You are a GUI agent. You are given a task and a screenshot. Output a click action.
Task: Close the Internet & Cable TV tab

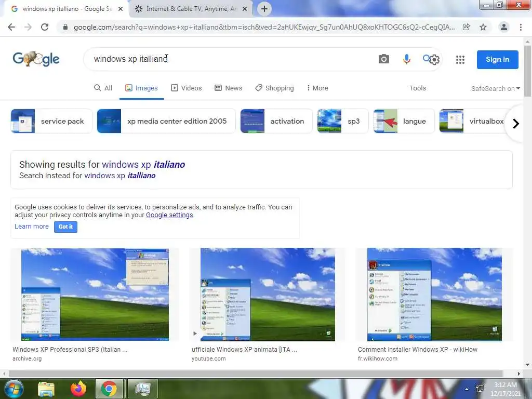245,9
